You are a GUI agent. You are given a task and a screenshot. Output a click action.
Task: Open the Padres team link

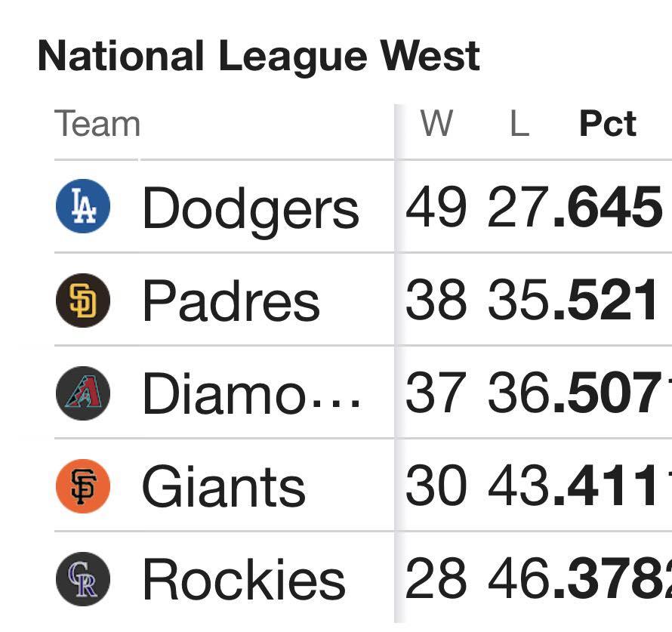tap(232, 300)
